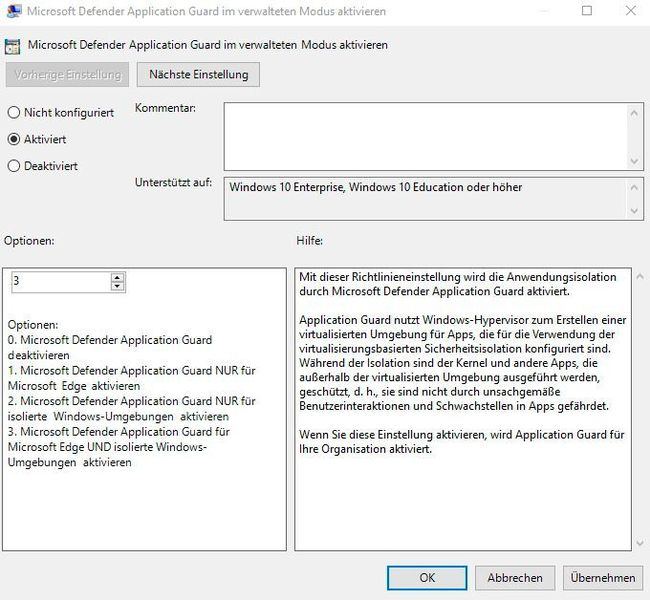Viewport: 650px width, 600px height.
Task: Maximize the dialog window
Action: (x=587, y=11)
